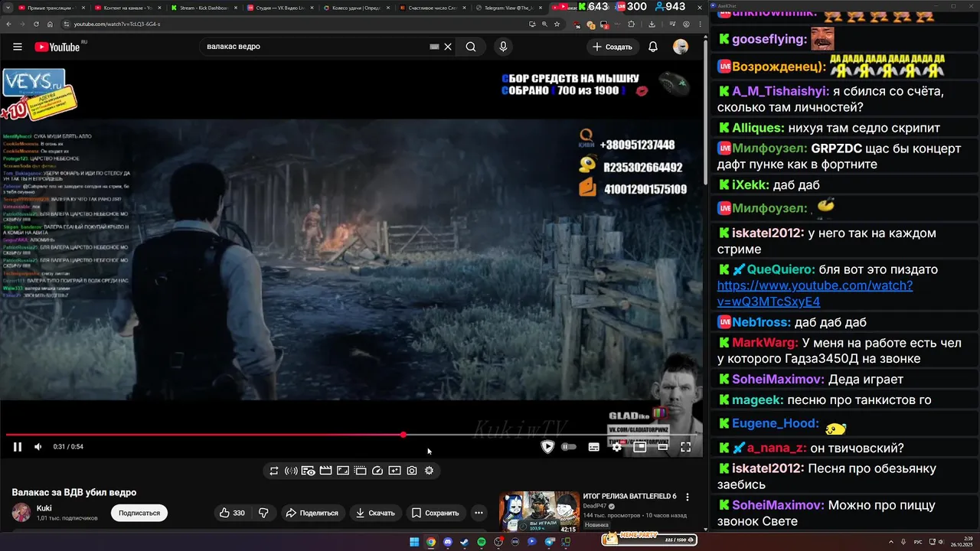Image resolution: width=980 pixels, height=551 pixels.
Task: Seek in the video progress bar
Action: [x=351, y=435]
